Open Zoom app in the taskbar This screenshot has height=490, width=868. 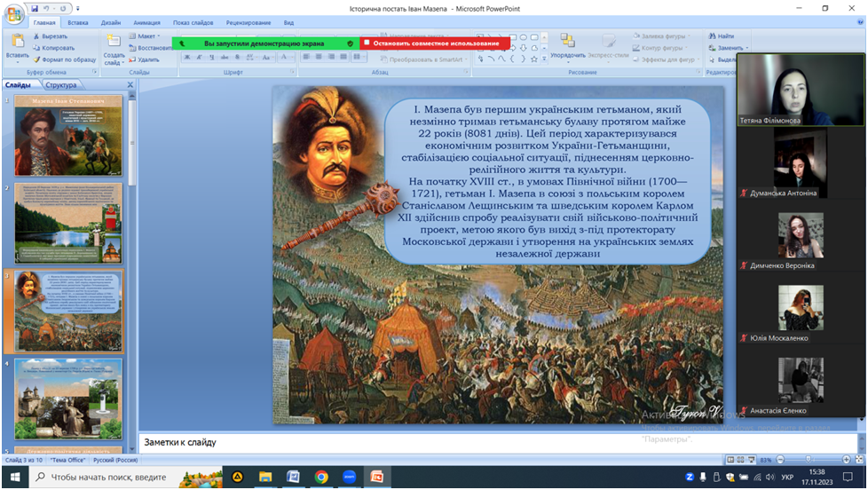[348, 477]
